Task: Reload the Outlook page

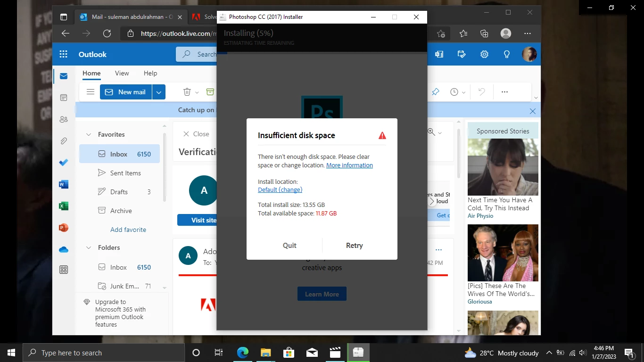Action: [107, 33]
